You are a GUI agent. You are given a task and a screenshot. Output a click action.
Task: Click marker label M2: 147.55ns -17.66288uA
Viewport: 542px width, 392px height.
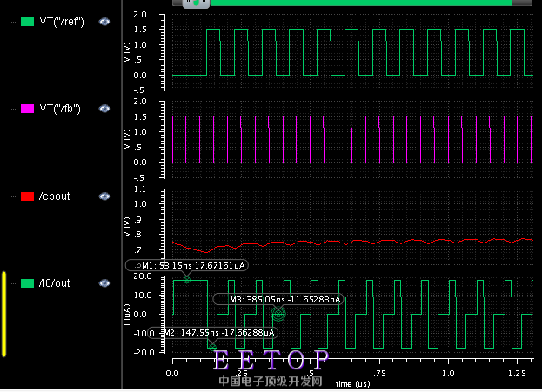point(213,333)
